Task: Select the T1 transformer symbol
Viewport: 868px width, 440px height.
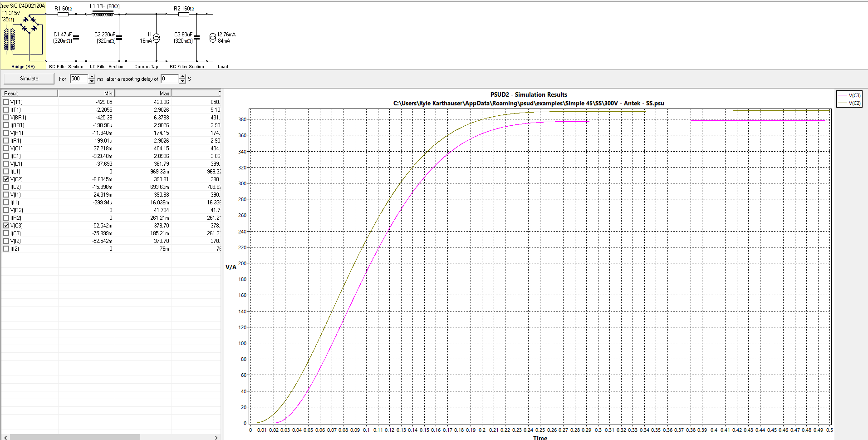Action: pos(9,40)
